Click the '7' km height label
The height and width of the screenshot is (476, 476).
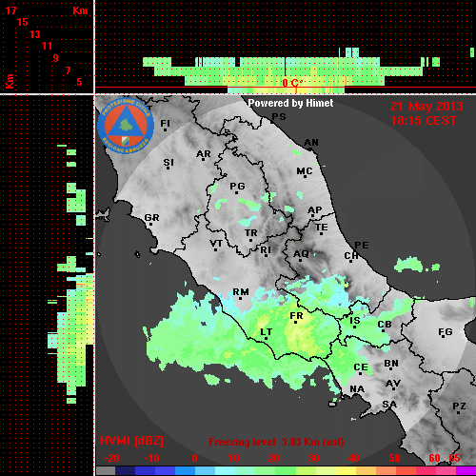[68, 70]
